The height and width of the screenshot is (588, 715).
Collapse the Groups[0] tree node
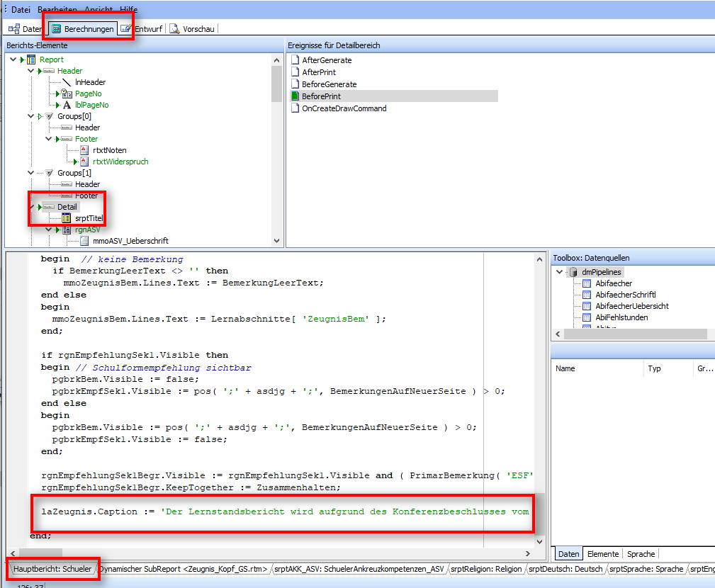tap(30, 116)
